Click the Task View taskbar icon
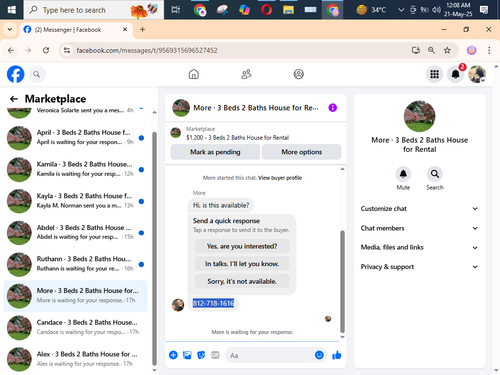Image resolution: width=500 pixels, height=375 pixels. click(x=176, y=10)
